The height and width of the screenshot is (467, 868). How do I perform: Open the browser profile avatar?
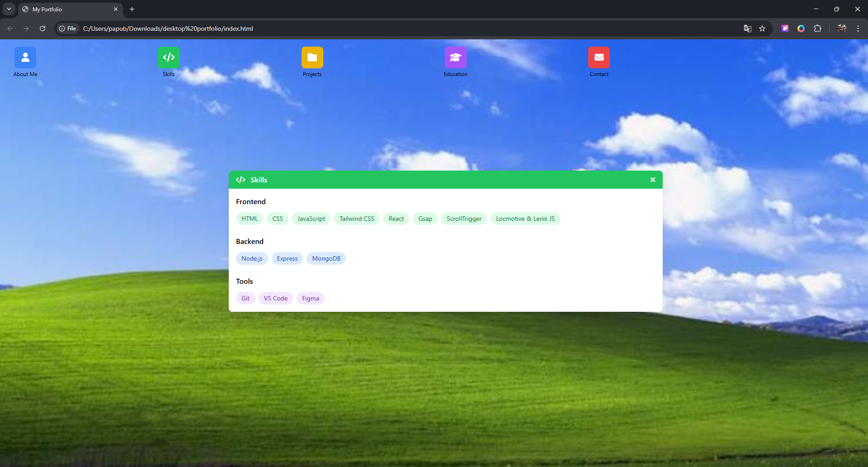click(x=842, y=29)
